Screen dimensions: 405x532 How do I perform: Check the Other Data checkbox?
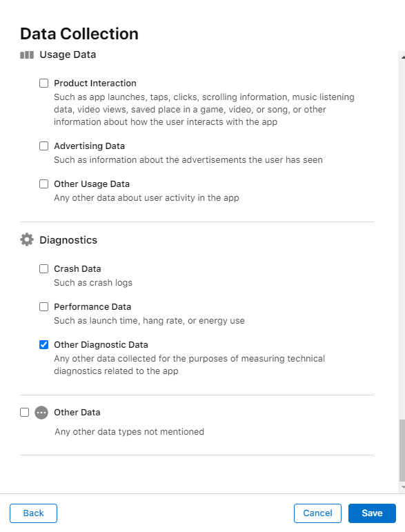pos(24,412)
